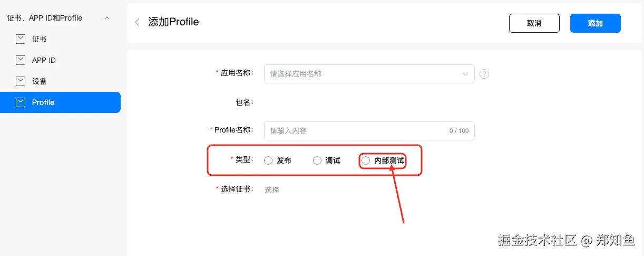Image resolution: width=644 pixels, height=256 pixels.
Task: Go back using the arrow beside 添加Profile
Action: (x=138, y=22)
